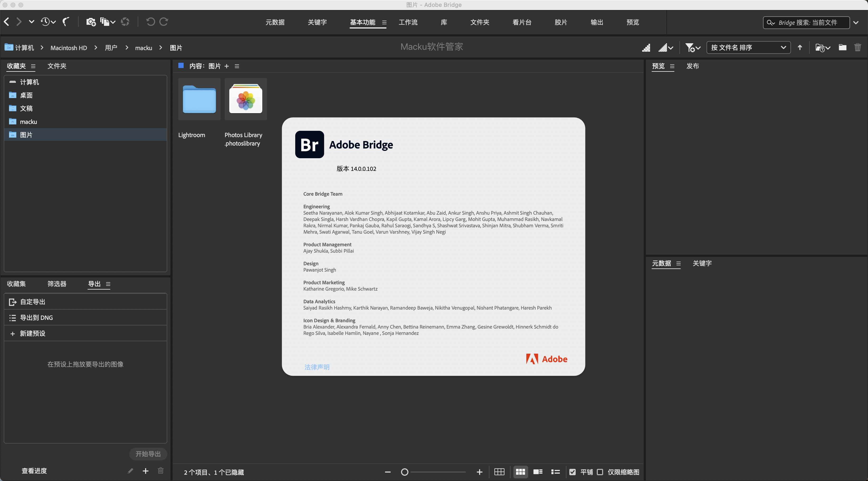Open 基本功能 workspace menu

tap(384, 23)
